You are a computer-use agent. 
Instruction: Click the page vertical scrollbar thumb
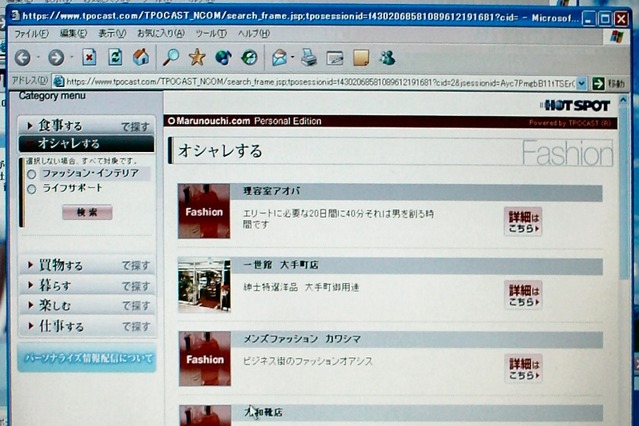623,192
